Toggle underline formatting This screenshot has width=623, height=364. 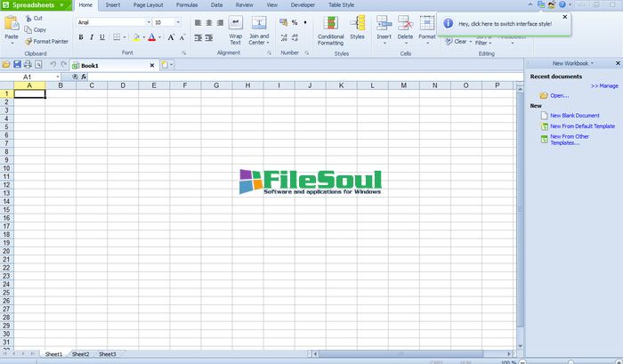coord(103,37)
